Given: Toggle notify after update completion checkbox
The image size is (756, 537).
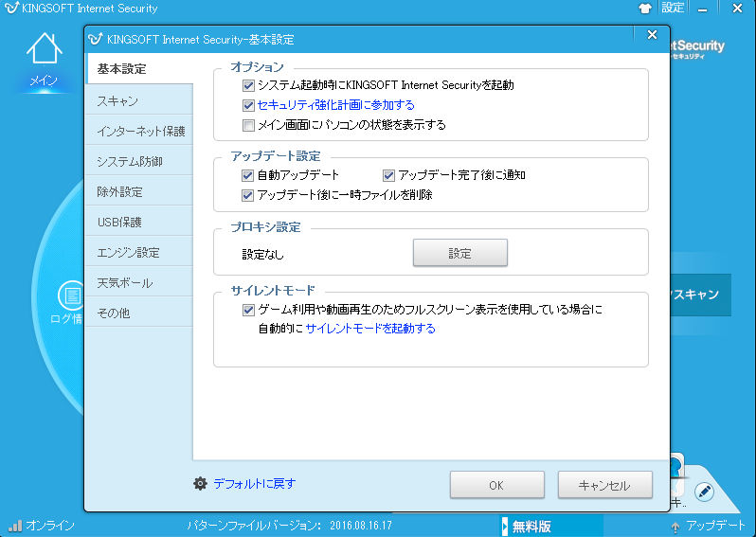Looking at the screenshot, I should (388, 175).
